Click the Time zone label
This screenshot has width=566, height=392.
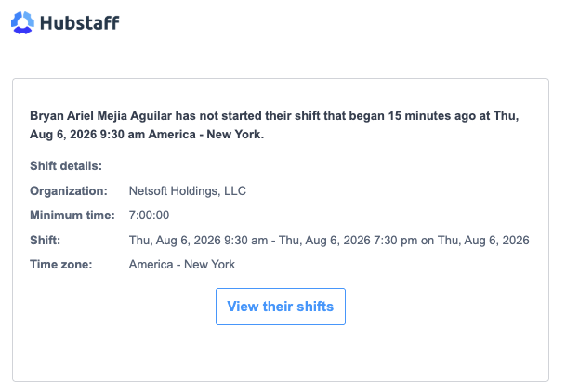point(61,265)
